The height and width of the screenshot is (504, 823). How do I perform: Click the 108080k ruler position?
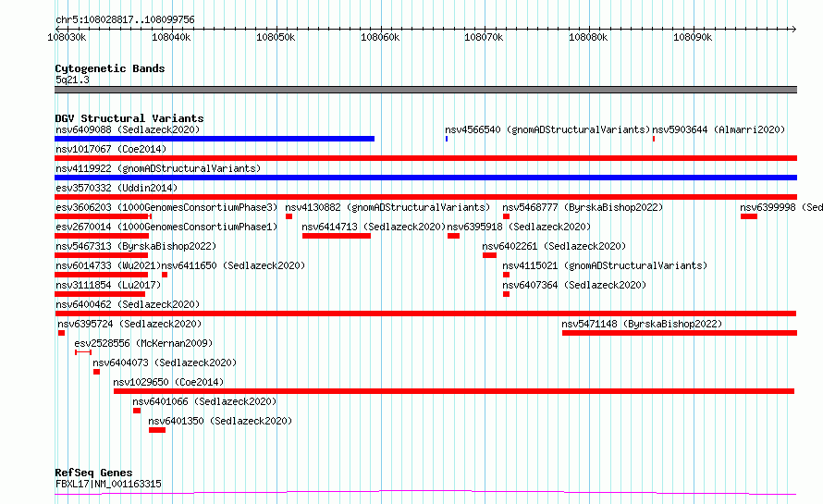tap(588, 37)
